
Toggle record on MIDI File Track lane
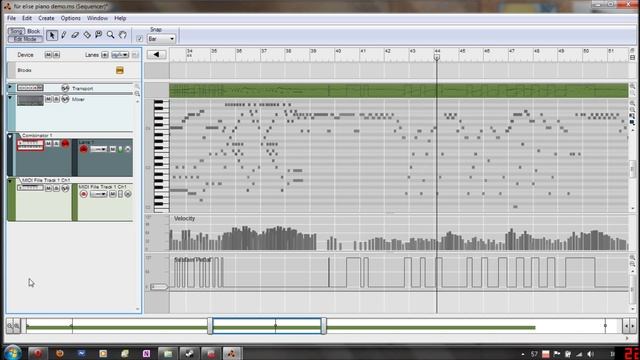click(x=84, y=194)
